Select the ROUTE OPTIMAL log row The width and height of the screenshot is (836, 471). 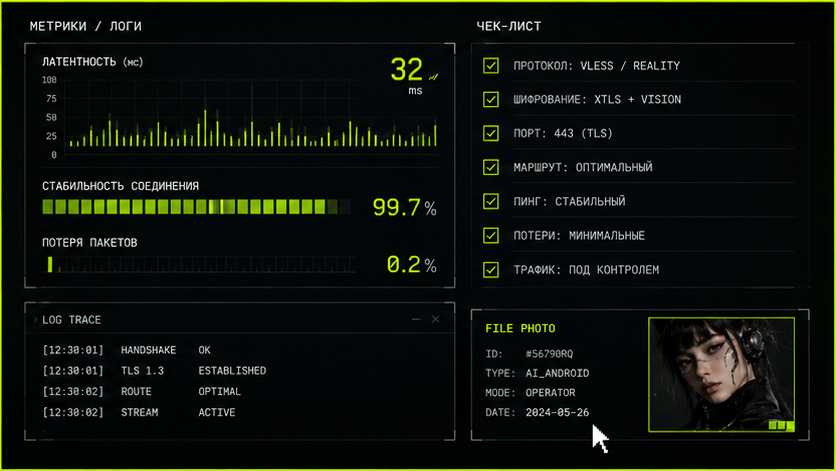click(141, 392)
